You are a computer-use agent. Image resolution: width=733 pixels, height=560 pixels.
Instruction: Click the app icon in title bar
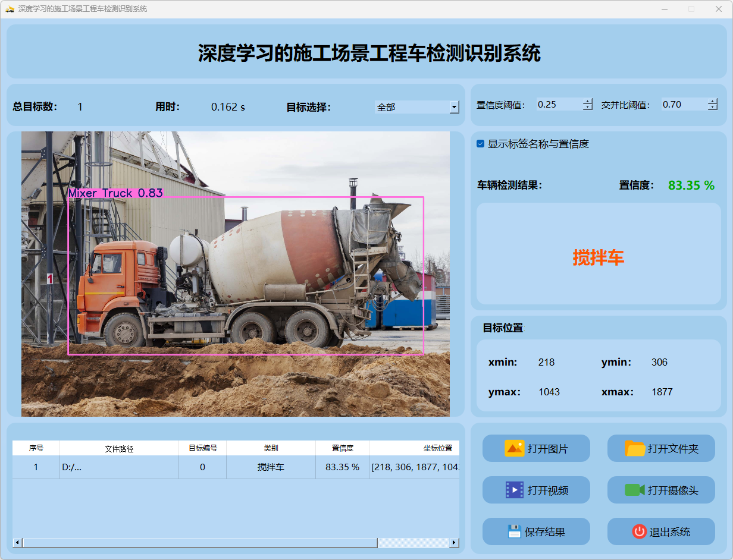coord(10,9)
